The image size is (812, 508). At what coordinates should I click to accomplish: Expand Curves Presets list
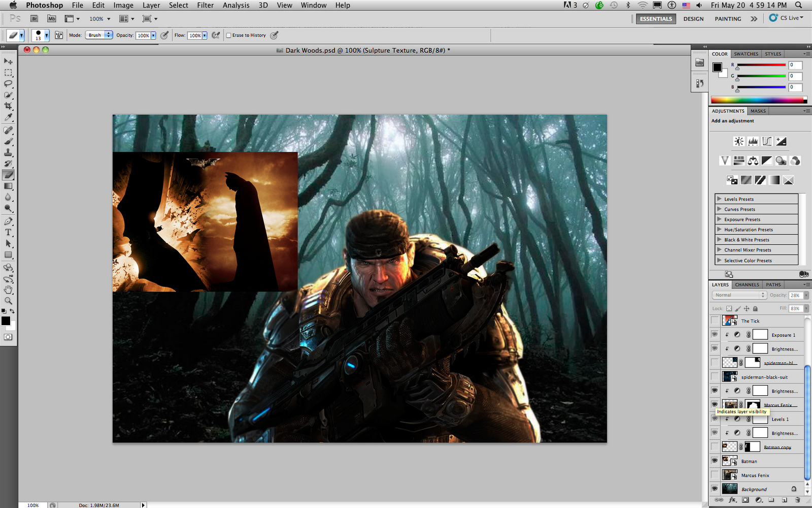tap(719, 209)
